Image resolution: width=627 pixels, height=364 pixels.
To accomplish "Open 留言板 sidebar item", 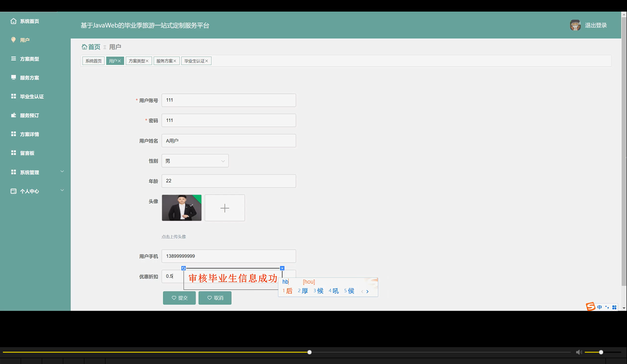I will tap(27, 153).
